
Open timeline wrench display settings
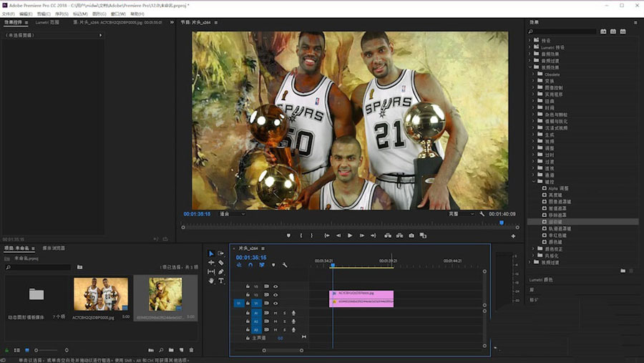pos(285,265)
